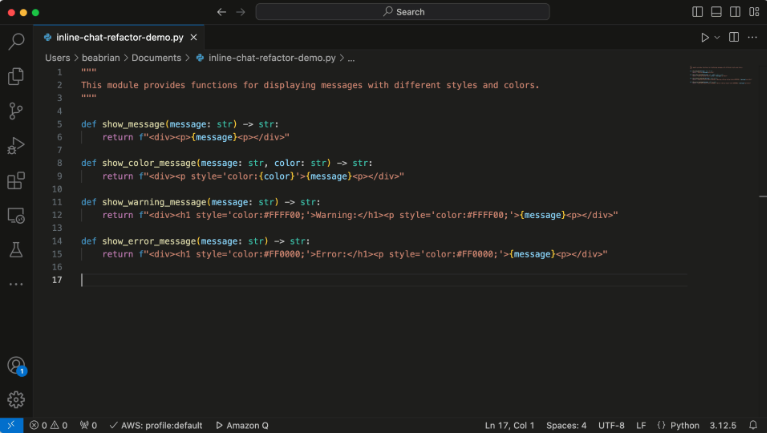
Task: Toggle the primary side bar layout button
Action: click(698, 12)
